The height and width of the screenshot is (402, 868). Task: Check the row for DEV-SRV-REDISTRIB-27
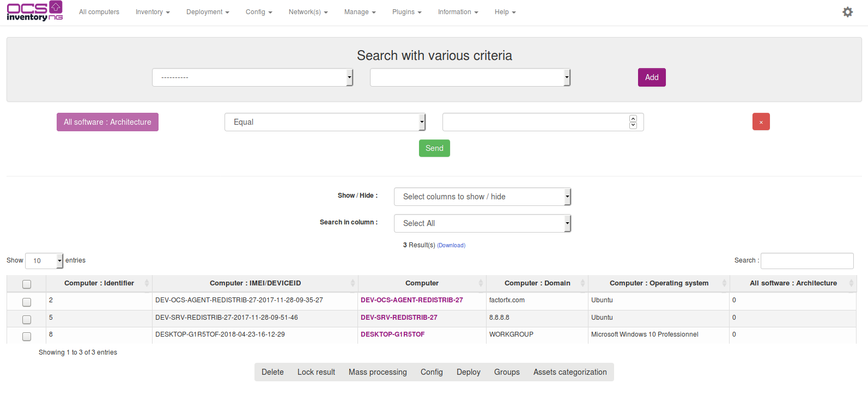(27, 319)
